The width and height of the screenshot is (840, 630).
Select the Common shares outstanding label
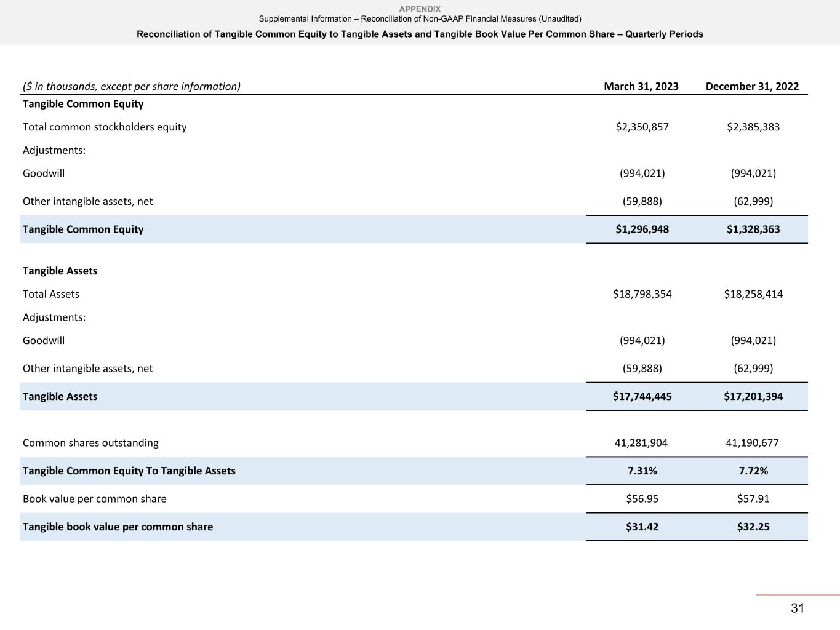click(x=90, y=443)
